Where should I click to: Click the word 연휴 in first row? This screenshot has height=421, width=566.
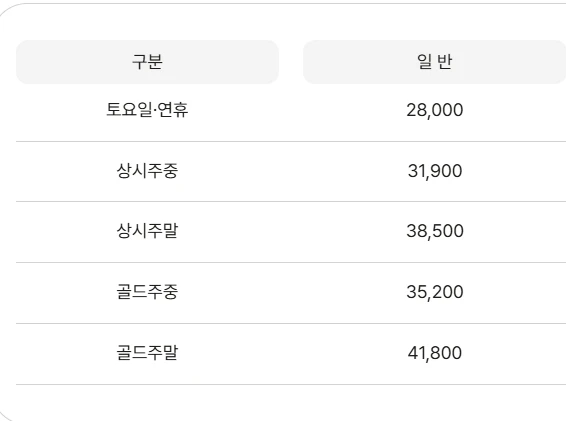coord(173,109)
